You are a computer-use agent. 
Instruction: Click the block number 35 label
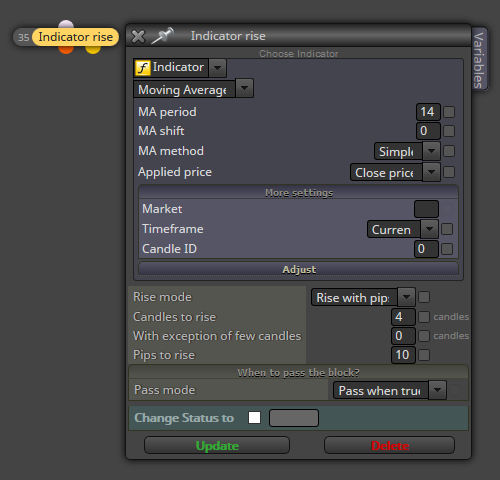[23, 37]
